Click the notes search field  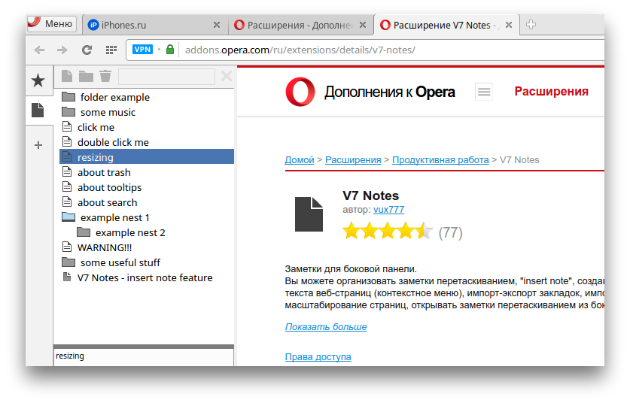[166, 76]
